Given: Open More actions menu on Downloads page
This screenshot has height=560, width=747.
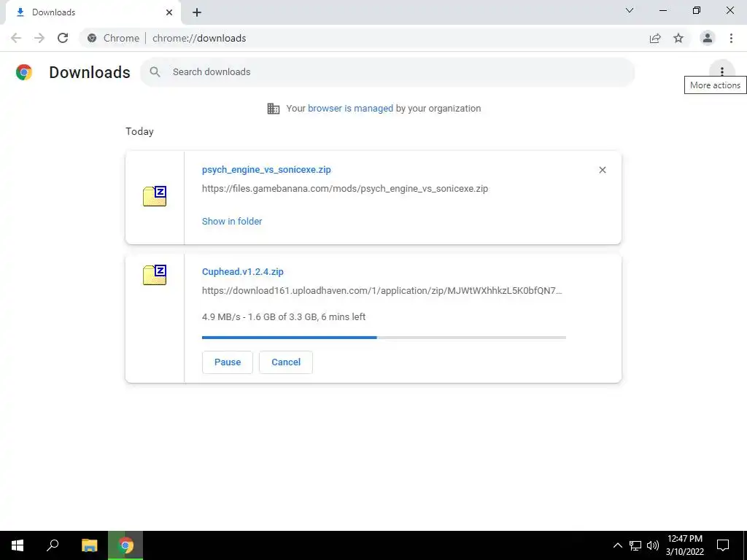Looking at the screenshot, I should point(721,71).
